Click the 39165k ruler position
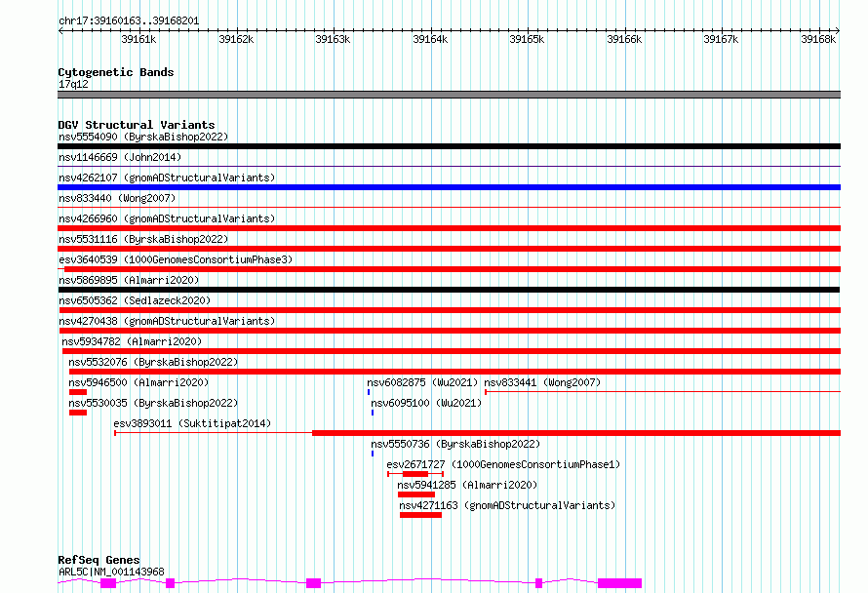The width and height of the screenshot is (868, 593). 527,39
